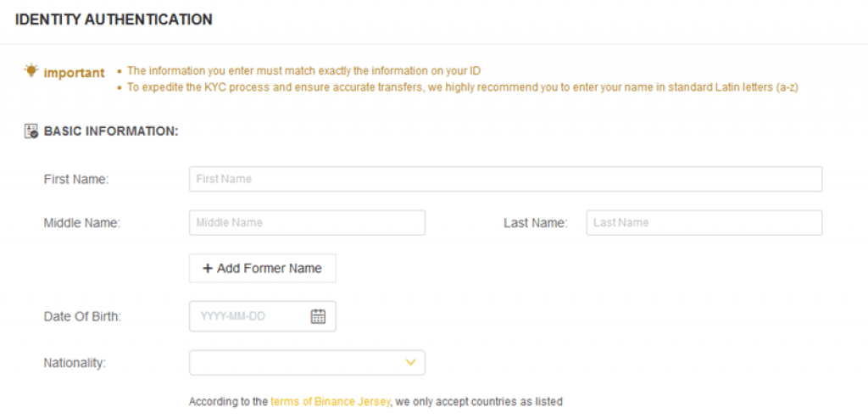868x418 pixels.
Task: Click the Middle Name label
Action: 82,223
